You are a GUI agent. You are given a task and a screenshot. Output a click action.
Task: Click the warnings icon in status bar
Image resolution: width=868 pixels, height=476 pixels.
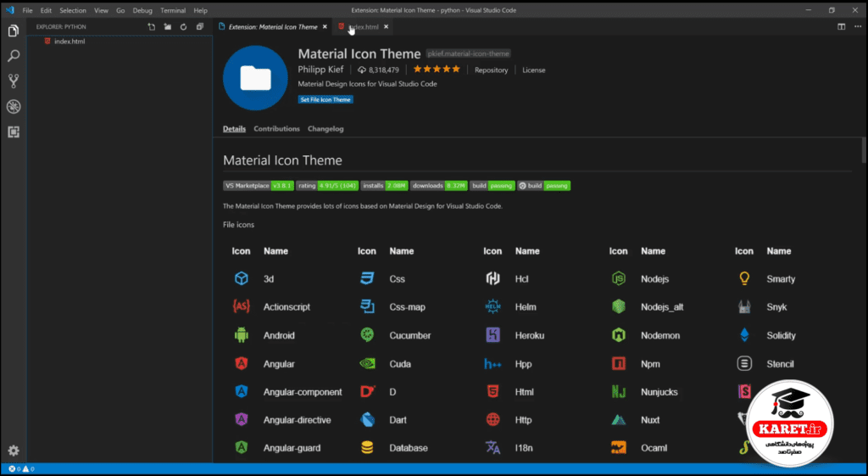28,469
